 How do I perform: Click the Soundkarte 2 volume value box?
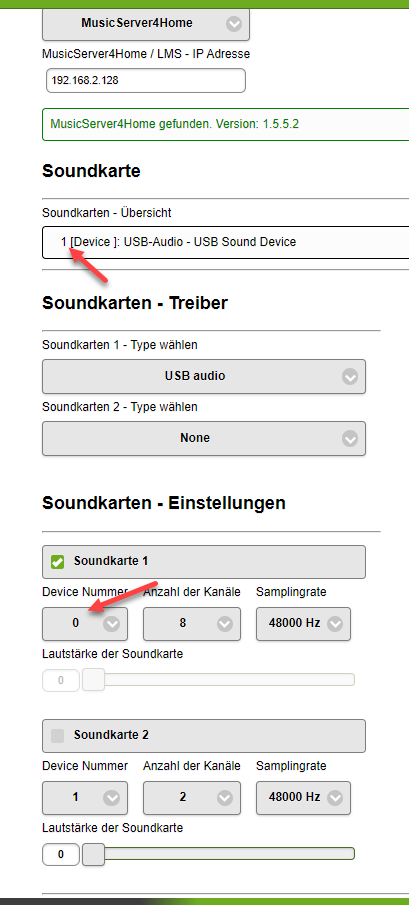pyautogui.click(x=61, y=854)
